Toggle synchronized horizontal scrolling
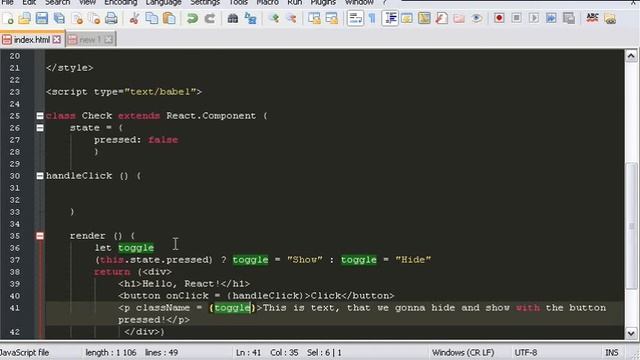 331,18
